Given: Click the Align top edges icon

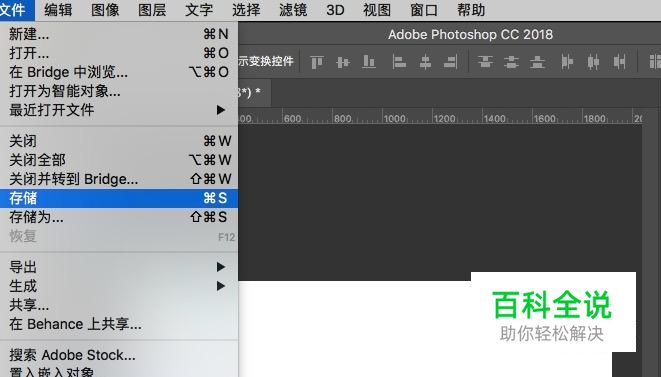Looking at the screenshot, I should 317,62.
